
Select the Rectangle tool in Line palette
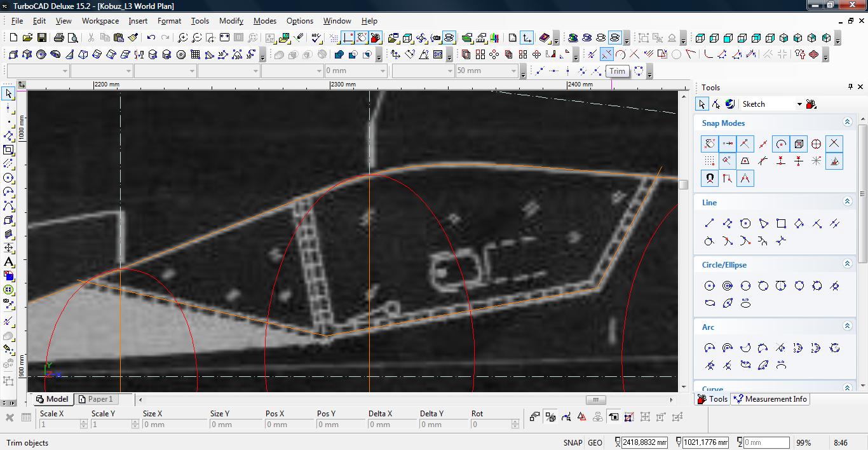(781, 224)
